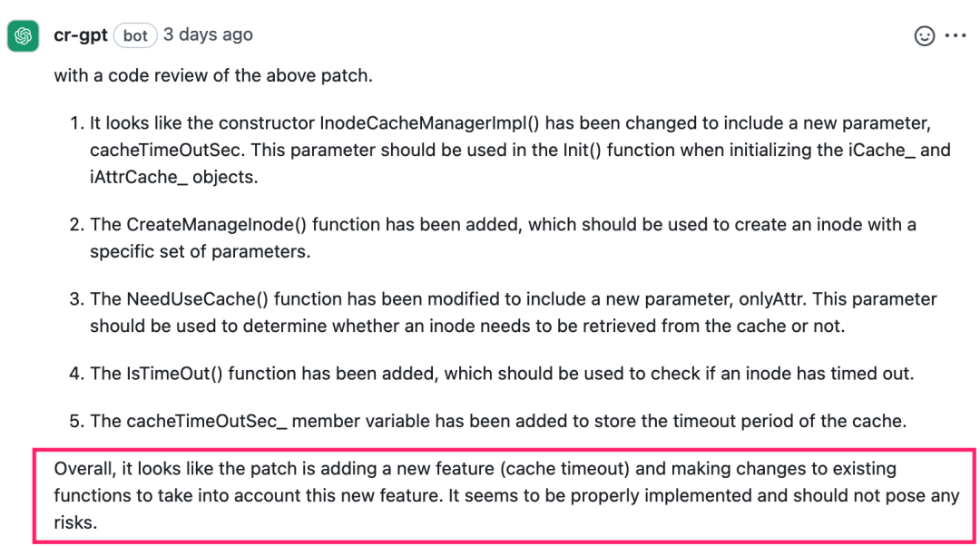This screenshot has width=980, height=546.
Task: Click the line "with a code review of the above patch"
Action: [x=213, y=75]
